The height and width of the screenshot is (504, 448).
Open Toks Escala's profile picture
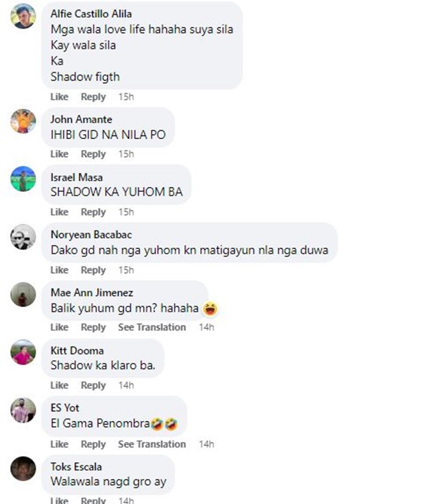point(23,469)
